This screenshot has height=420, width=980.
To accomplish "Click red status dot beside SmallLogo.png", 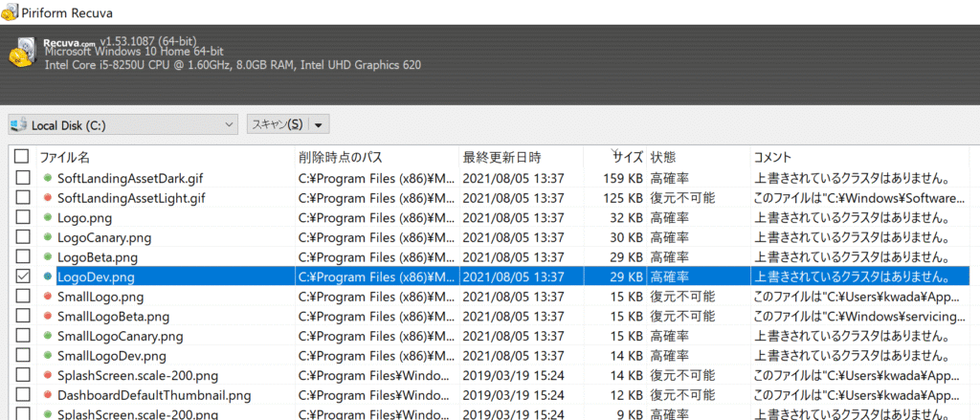I will [x=48, y=298].
